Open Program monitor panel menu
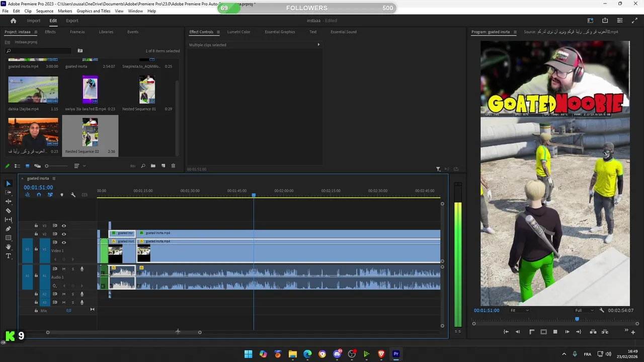This screenshot has height=362, width=644. point(515,32)
